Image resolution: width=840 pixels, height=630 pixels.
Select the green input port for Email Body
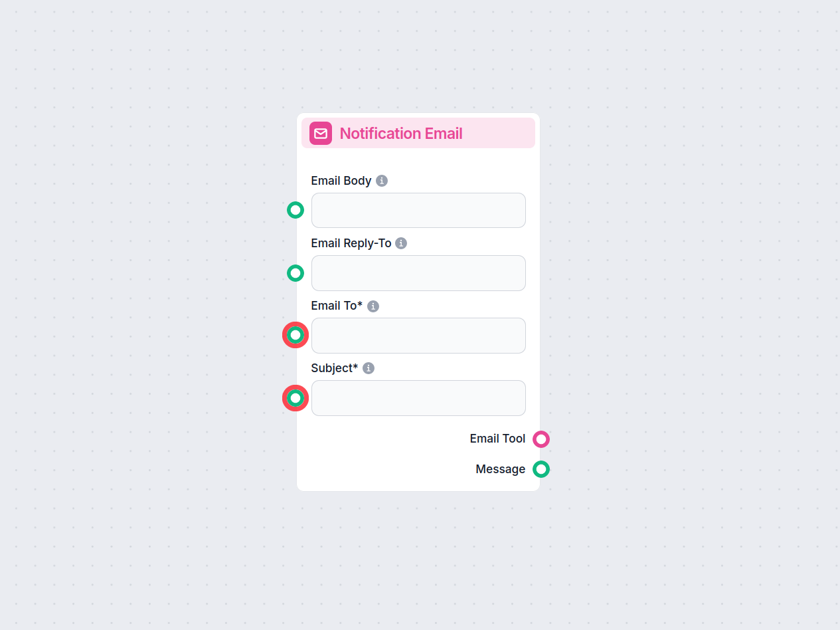coord(295,209)
